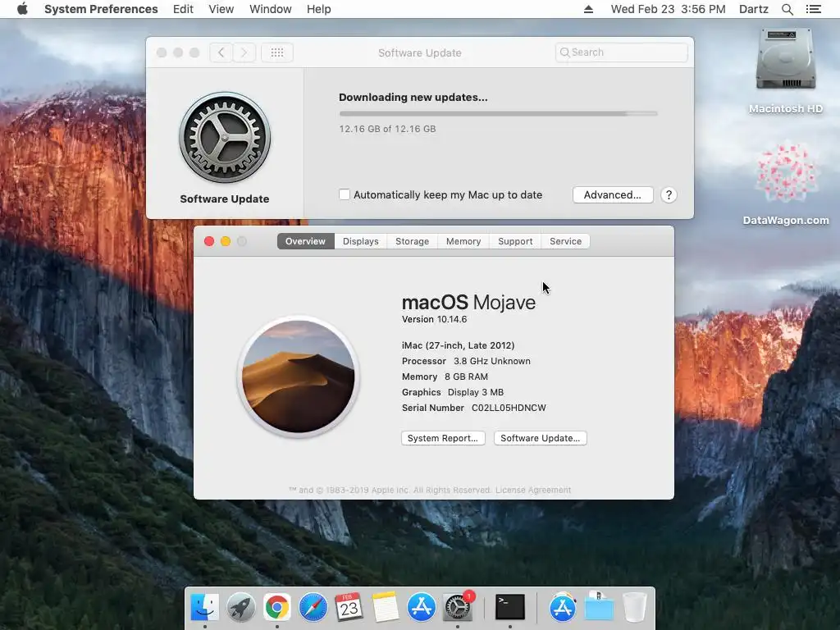Close the About This Mac window

click(x=209, y=242)
